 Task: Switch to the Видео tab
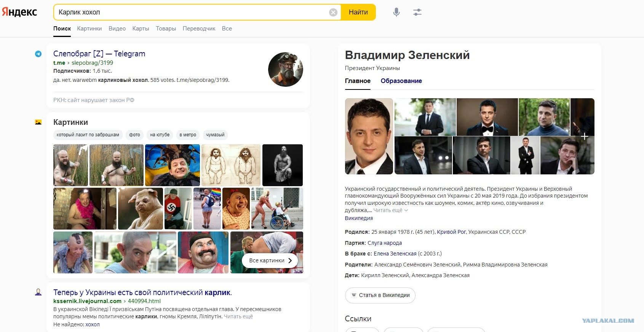117,29
